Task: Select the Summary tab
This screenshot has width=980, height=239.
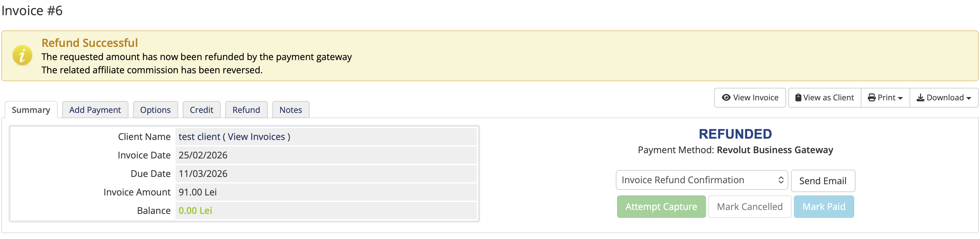Action: pyautogui.click(x=31, y=110)
